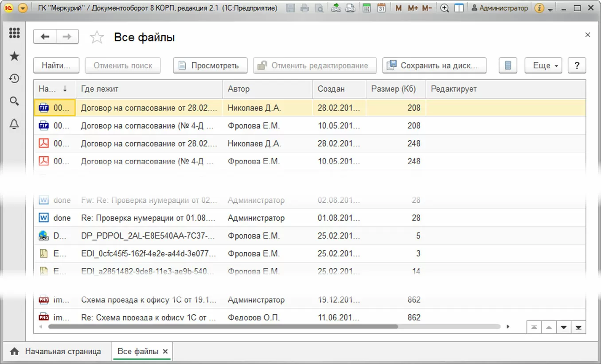Screen dimensions: 601x364
Task: Click the Создан column header
Action: pyautogui.click(x=339, y=89)
